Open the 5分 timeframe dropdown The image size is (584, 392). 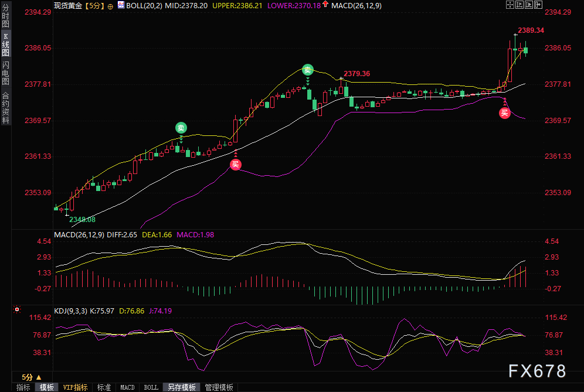31,377
